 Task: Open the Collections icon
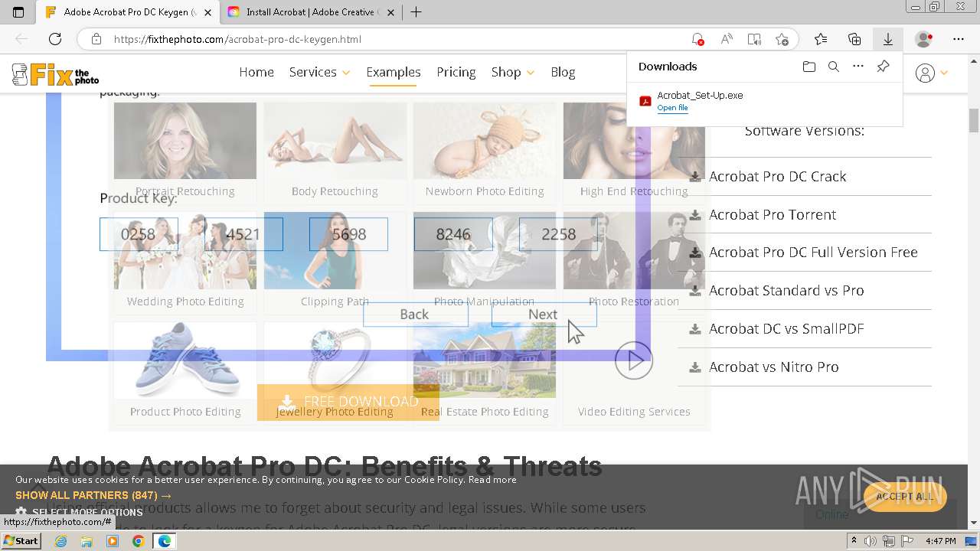pos(854,39)
